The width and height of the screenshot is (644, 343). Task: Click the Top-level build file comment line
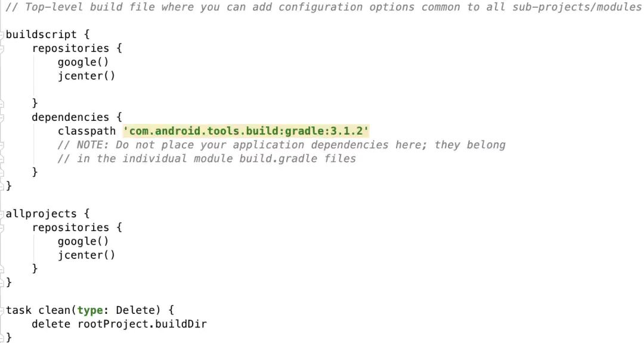(x=322, y=7)
